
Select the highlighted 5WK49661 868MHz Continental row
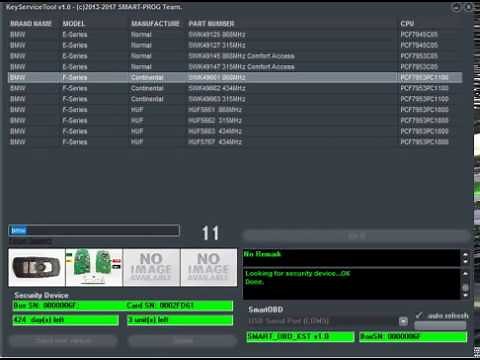pyautogui.click(x=235, y=77)
